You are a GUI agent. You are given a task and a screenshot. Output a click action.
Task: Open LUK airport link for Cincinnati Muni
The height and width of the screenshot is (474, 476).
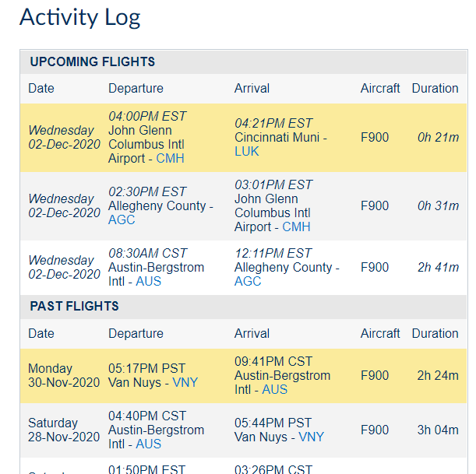pyautogui.click(x=247, y=152)
